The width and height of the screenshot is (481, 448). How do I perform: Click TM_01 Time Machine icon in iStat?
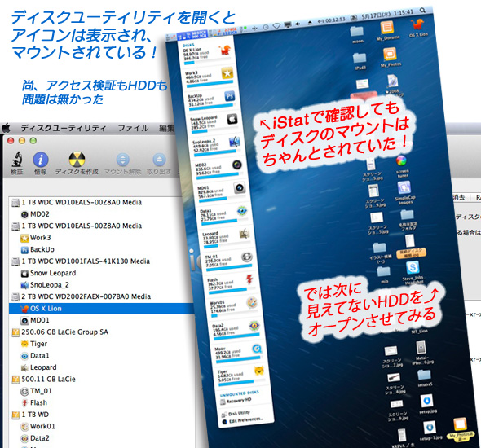247,257
